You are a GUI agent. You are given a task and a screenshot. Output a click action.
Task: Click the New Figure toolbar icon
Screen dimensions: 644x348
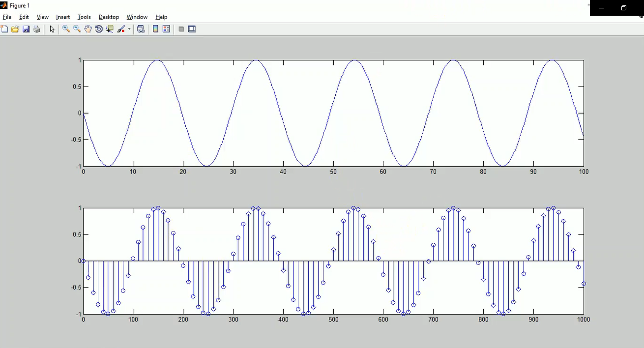(x=4, y=29)
